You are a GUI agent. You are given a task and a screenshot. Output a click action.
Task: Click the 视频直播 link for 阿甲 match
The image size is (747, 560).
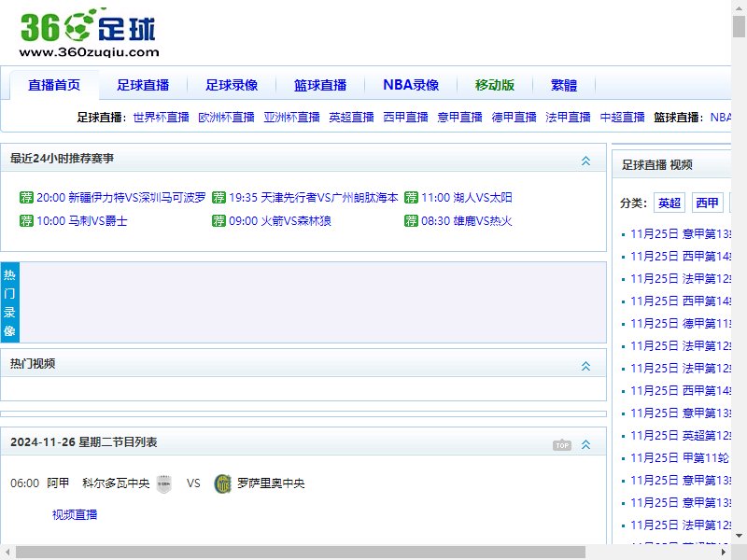click(x=75, y=514)
